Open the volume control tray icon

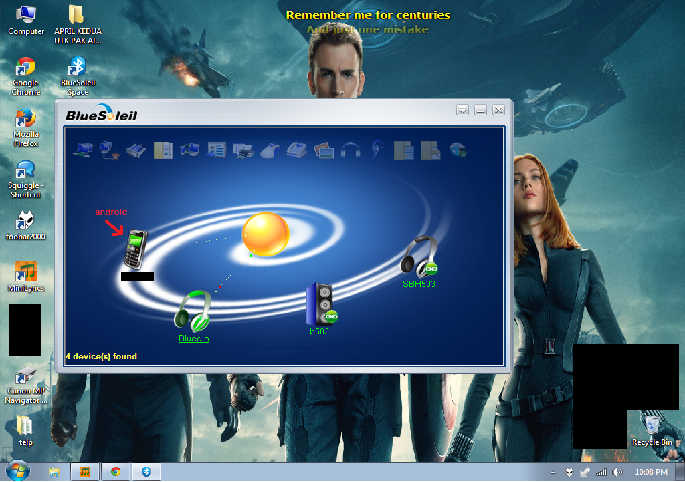617,472
